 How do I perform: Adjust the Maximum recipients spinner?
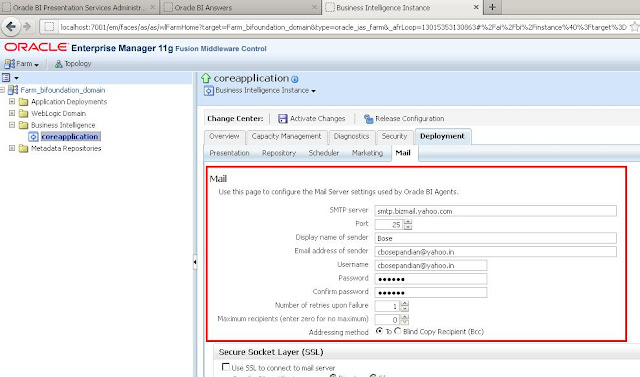404,319
